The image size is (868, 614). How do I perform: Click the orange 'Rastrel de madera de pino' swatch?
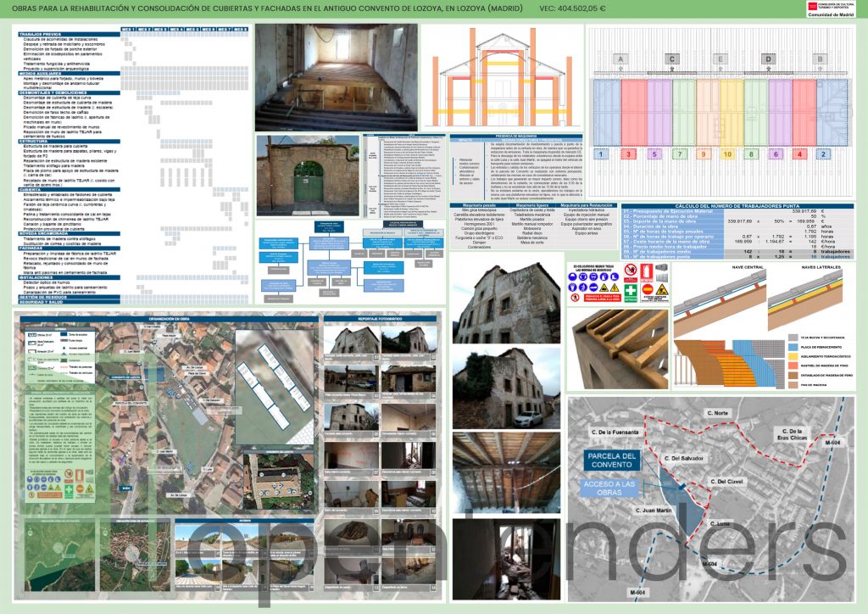pyautogui.click(x=793, y=366)
